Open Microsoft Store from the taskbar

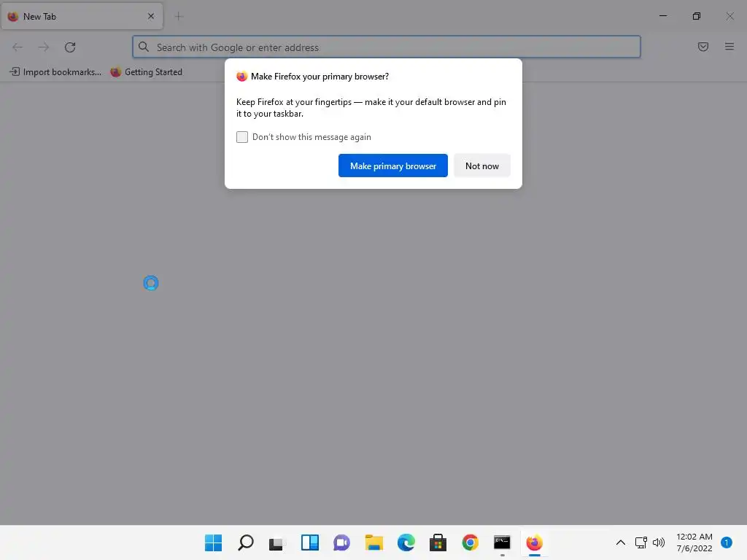[x=438, y=542]
